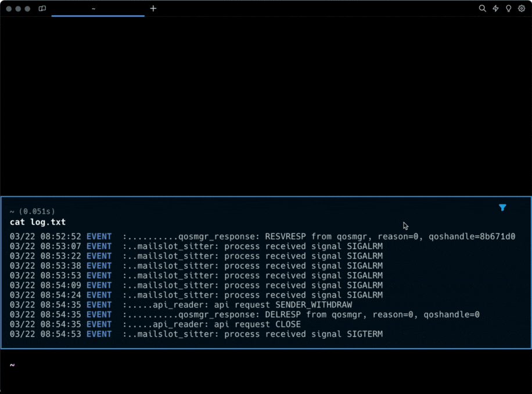Image resolution: width=532 pixels, height=394 pixels.
Task: Click the "cat log.txt" command text
Action: pyautogui.click(x=38, y=222)
